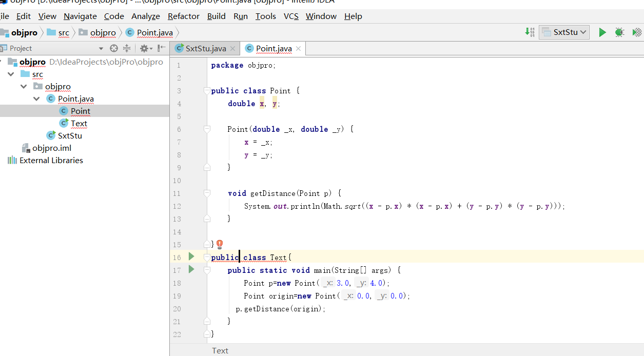Open the View menu

click(47, 16)
